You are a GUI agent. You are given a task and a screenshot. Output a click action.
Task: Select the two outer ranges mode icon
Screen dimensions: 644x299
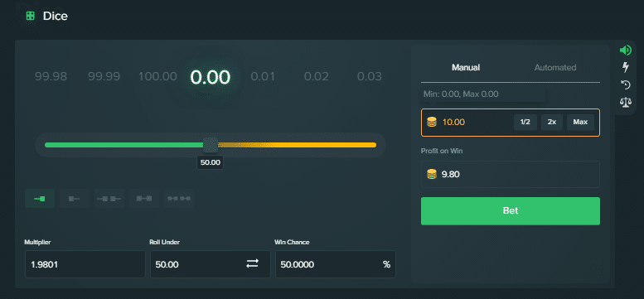[x=109, y=199]
